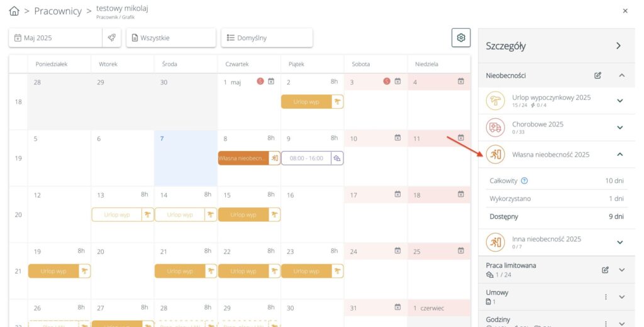Viewport: 644px width, 327px height.
Task: Expand the Urlop wypoczynkowy 2025 section
Action: tap(619, 101)
